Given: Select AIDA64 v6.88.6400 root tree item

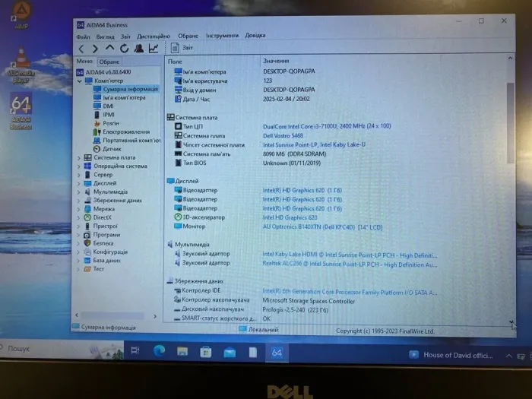Looking at the screenshot, I should 104,72.
